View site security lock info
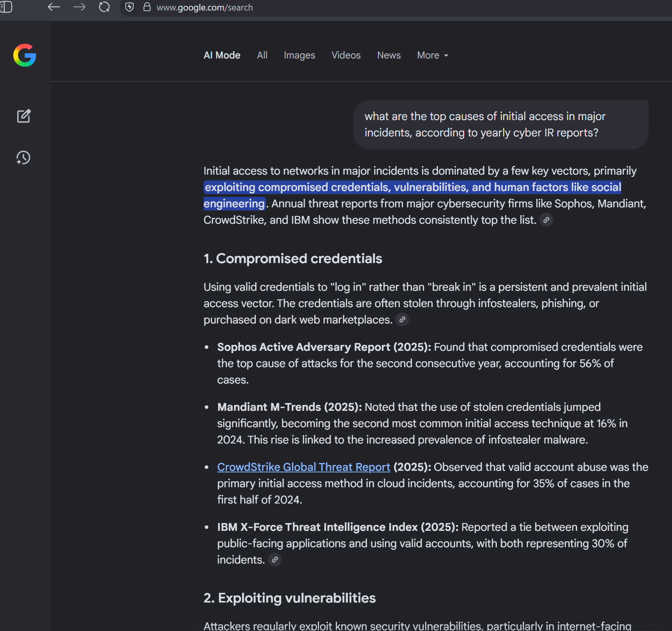This screenshot has width=672, height=631. coord(147,7)
